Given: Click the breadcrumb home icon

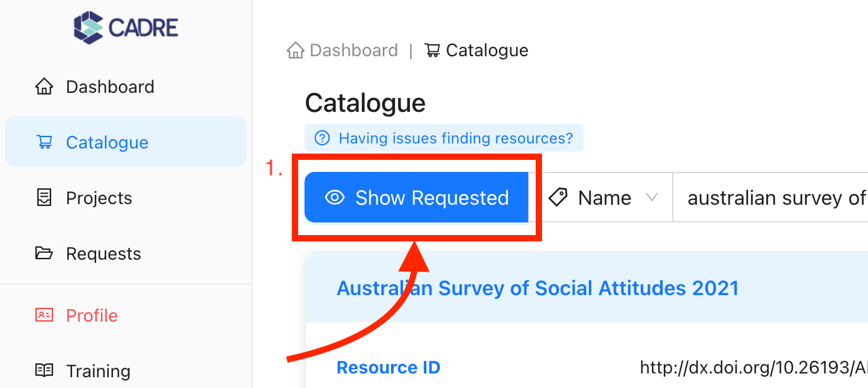Looking at the screenshot, I should coord(295,51).
